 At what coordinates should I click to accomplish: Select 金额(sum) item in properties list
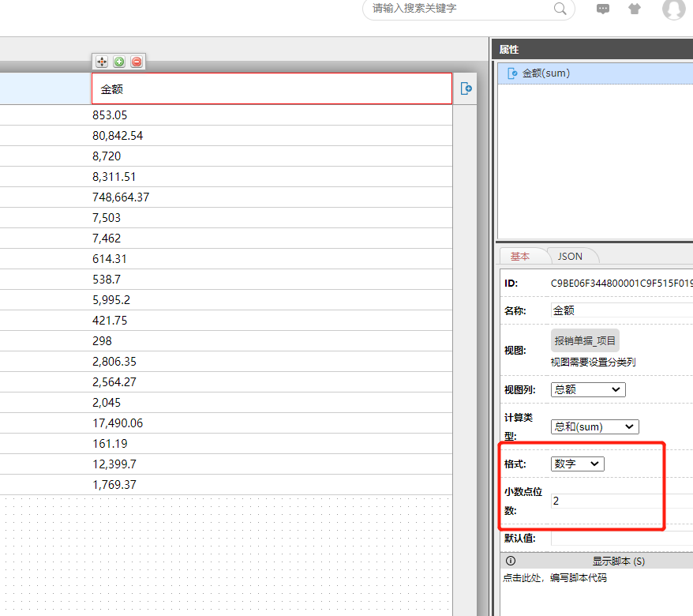[545, 73]
